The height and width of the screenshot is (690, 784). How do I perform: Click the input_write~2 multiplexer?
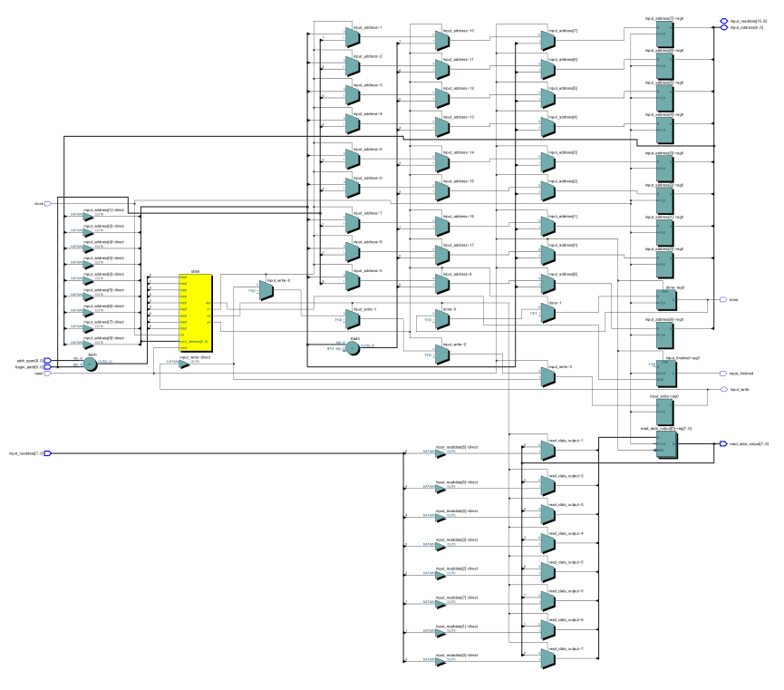tap(442, 355)
